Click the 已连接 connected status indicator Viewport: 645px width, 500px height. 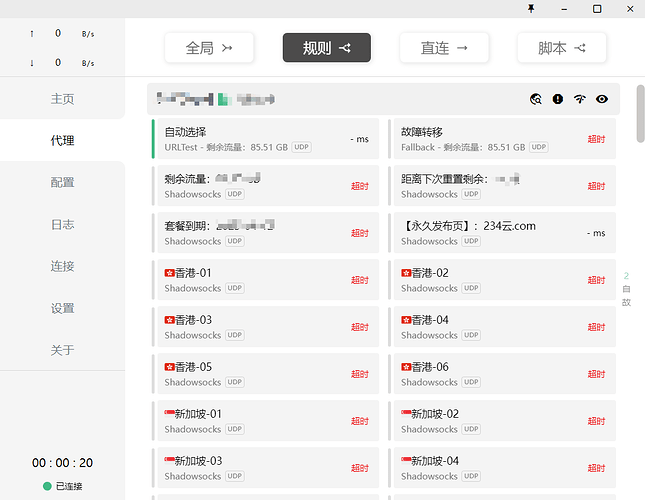pyautogui.click(x=63, y=486)
